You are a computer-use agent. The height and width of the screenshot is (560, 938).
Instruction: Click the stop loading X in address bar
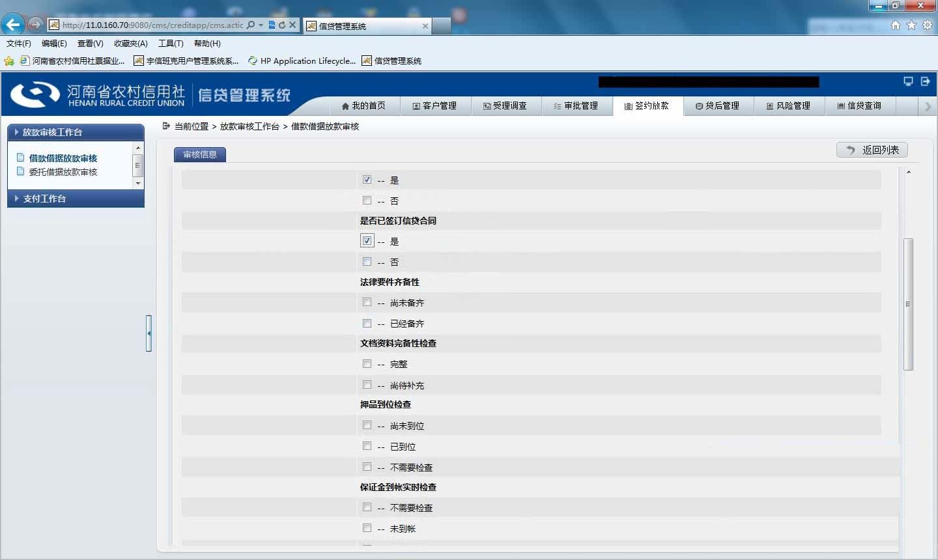(292, 25)
